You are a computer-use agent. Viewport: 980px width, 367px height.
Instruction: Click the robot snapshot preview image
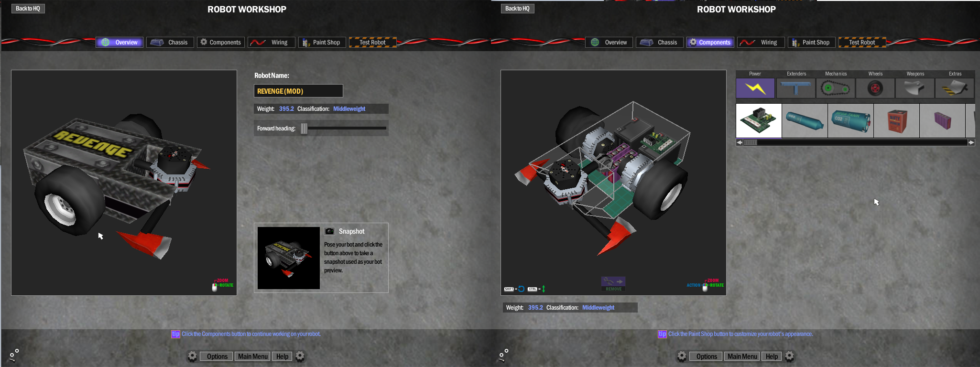288,258
